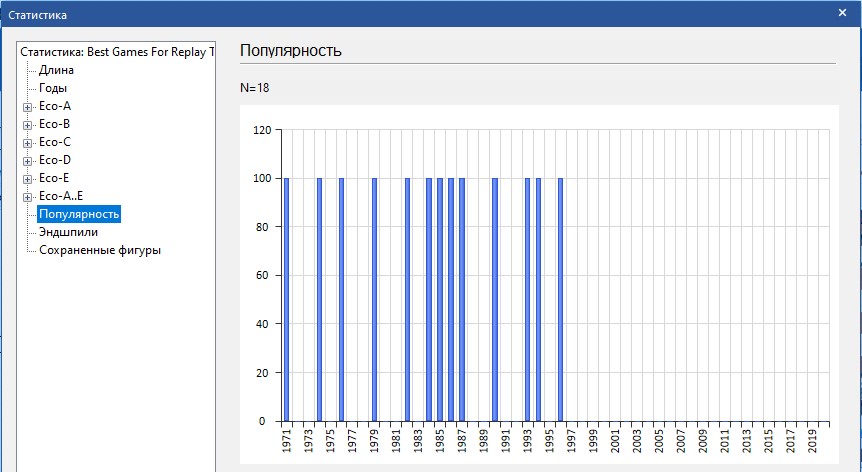Image resolution: width=862 pixels, height=472 pixels.
Task: Click the chart bar for 1982
Action: click(407, 299)
